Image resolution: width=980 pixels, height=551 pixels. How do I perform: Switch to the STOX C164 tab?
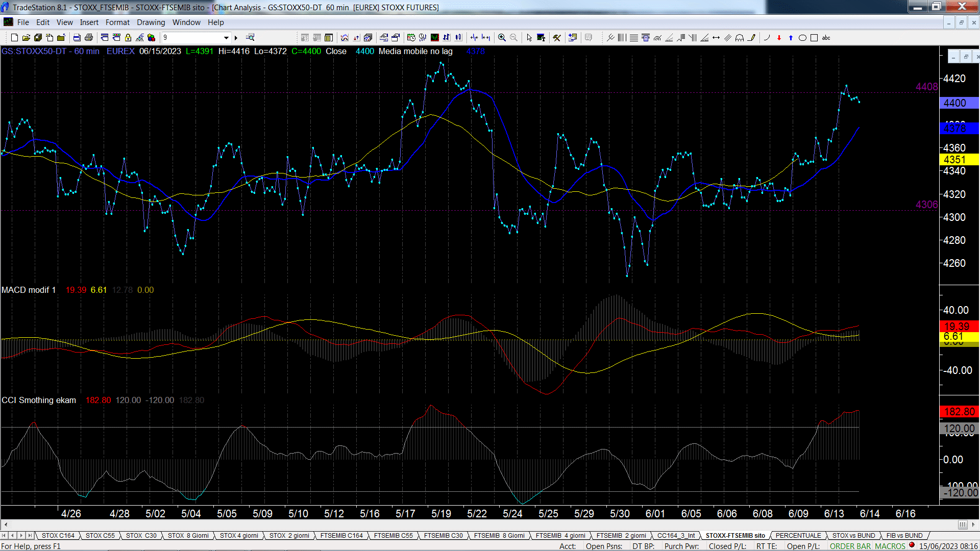[58, 536]
